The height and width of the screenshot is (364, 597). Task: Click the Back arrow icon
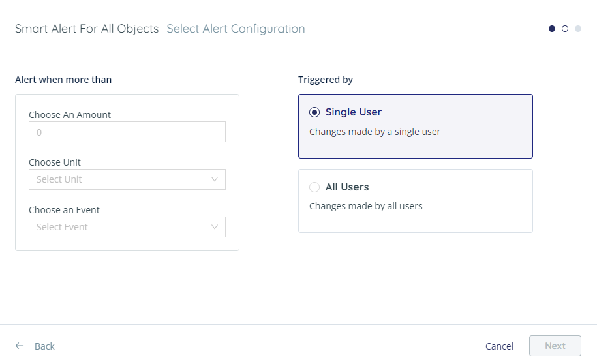pos(20,346)
